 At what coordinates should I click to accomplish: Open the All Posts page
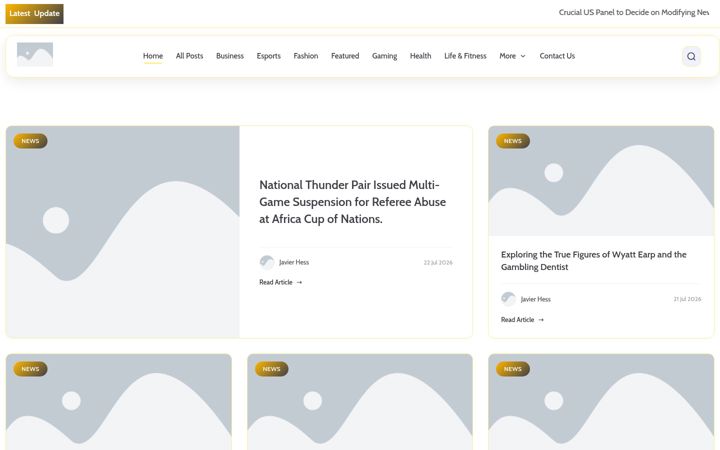click(x=189, y=56)
